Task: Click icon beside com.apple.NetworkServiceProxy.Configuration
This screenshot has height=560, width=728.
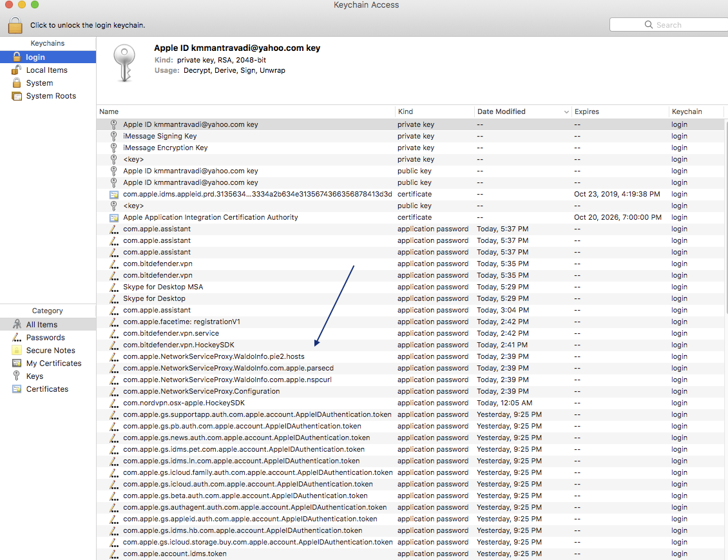Action: tap(114, 392)
